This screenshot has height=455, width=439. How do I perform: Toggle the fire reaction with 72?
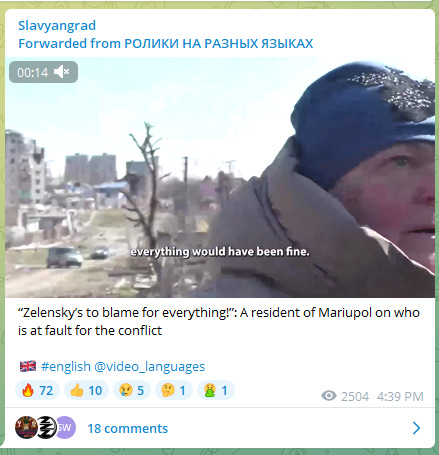tap(37, 390)
